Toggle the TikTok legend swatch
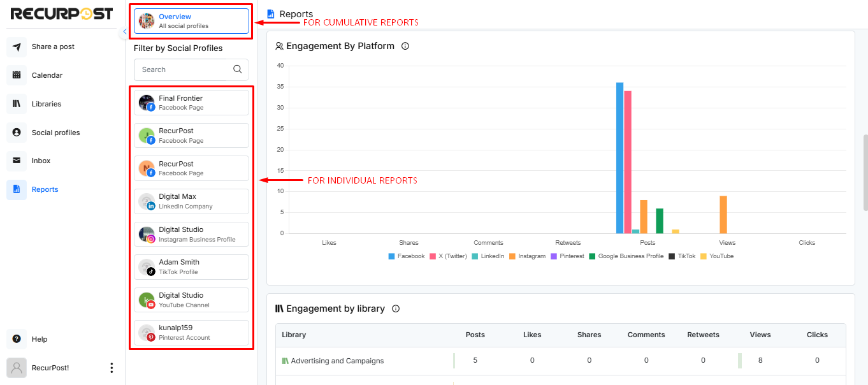The height and width of the screenshot is (385, 868). (x=672, y=256)
